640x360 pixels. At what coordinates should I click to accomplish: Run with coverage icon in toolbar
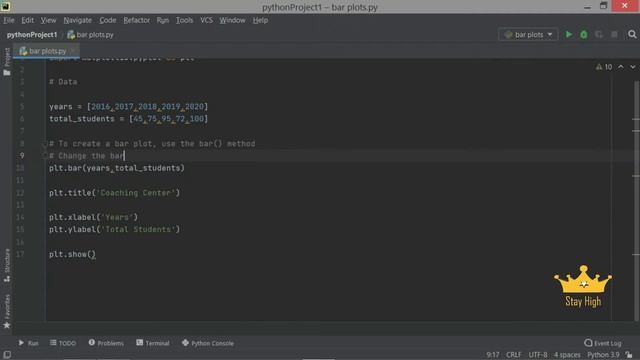pyautogui.click(x=599, y=35)
